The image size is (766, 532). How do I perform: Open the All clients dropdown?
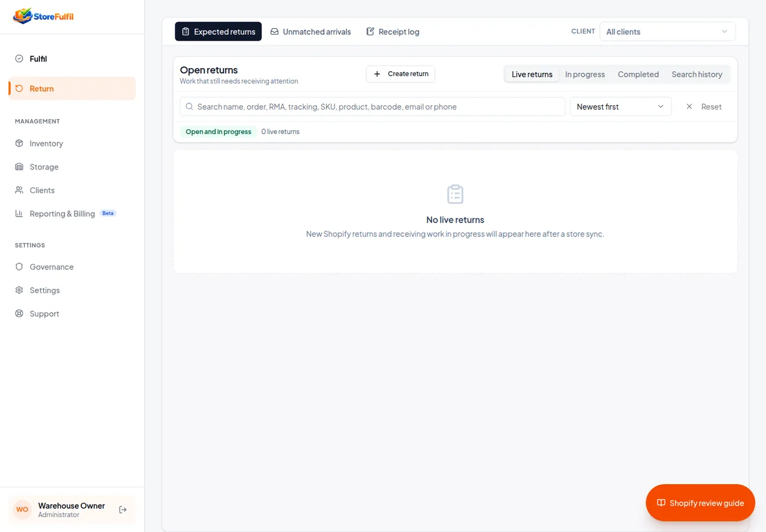click(x=667, y=32)
